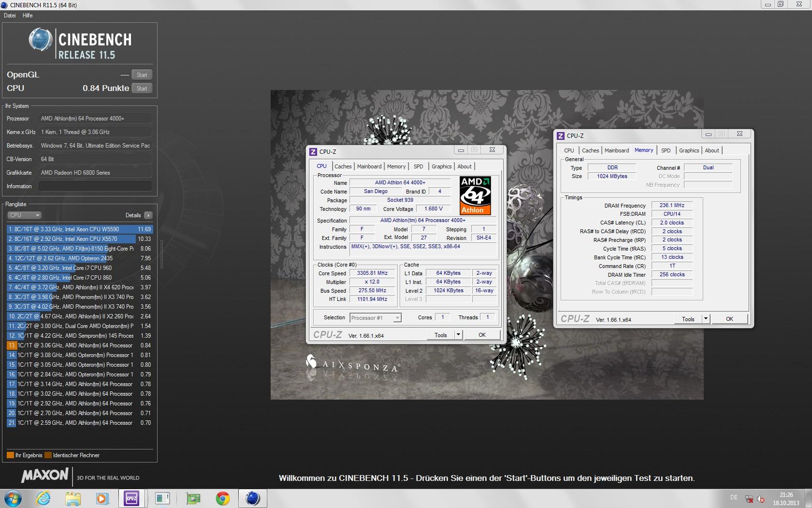Switch to the Cinebench taskbar icon

click(253, 498)
